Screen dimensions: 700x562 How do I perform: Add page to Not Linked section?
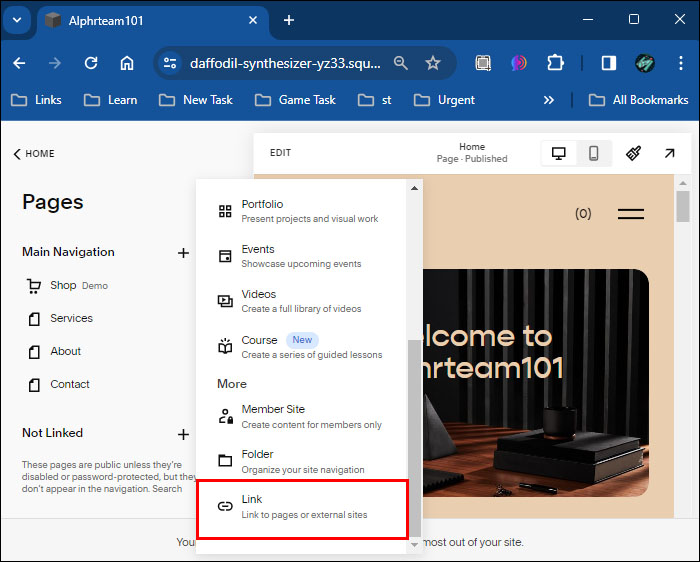pyautogui.click(x=183, y=434)
